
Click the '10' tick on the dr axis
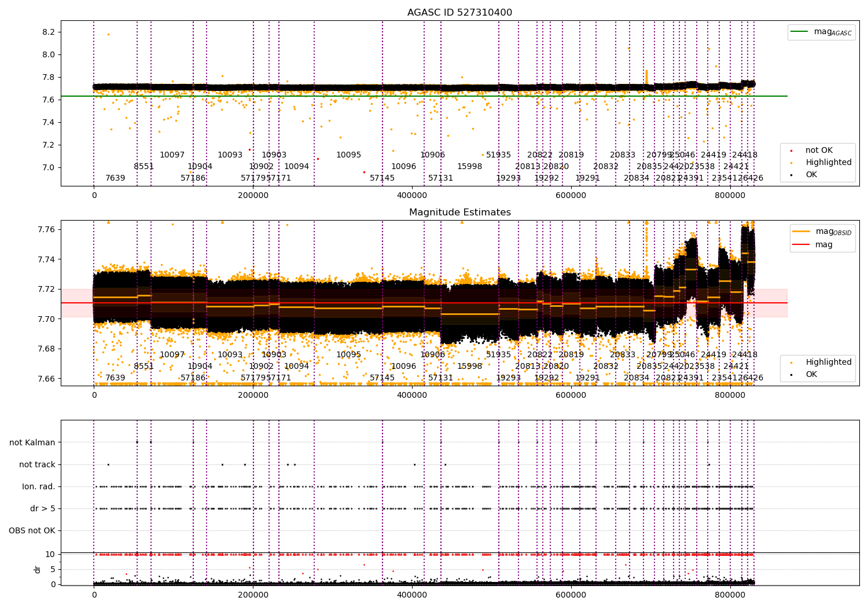(x=50, y=554)
